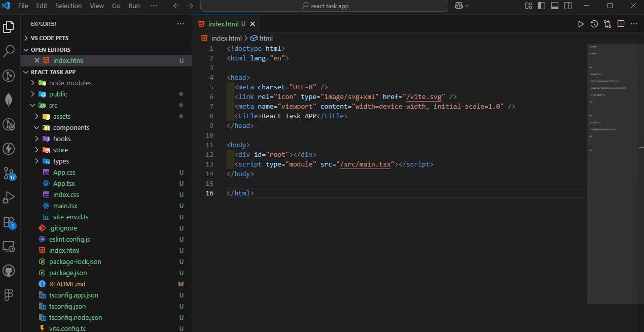The width and height of the screenshot is (644, 332).
Task: Click the html breadcrumb symbol
Action: (262, 38)
